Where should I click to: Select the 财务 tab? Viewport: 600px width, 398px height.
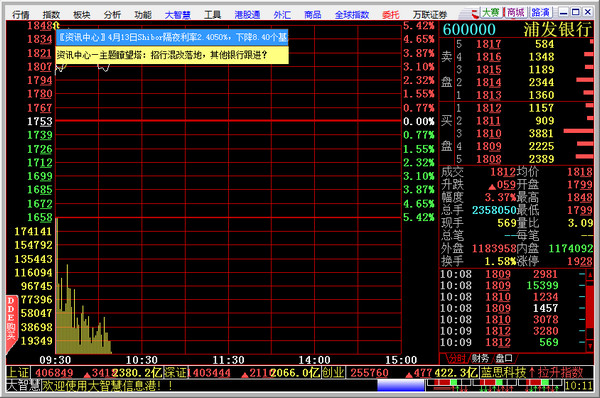click(x=480, y=359)
